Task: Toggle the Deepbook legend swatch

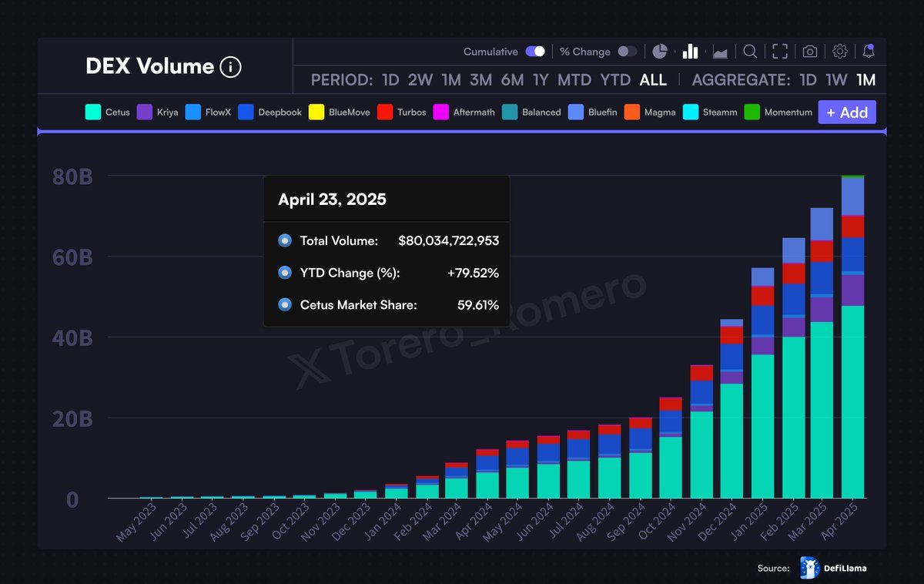Action: pos(246,112)
